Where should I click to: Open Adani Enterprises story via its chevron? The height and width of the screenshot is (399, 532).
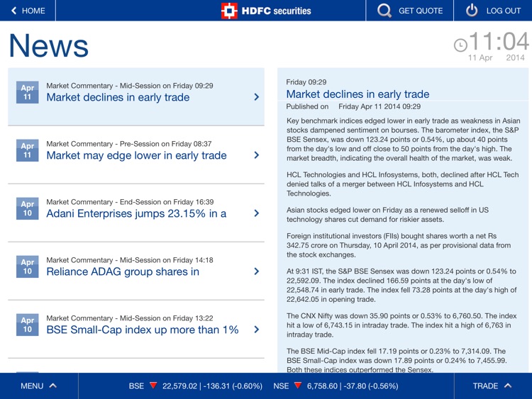[257, 213]
